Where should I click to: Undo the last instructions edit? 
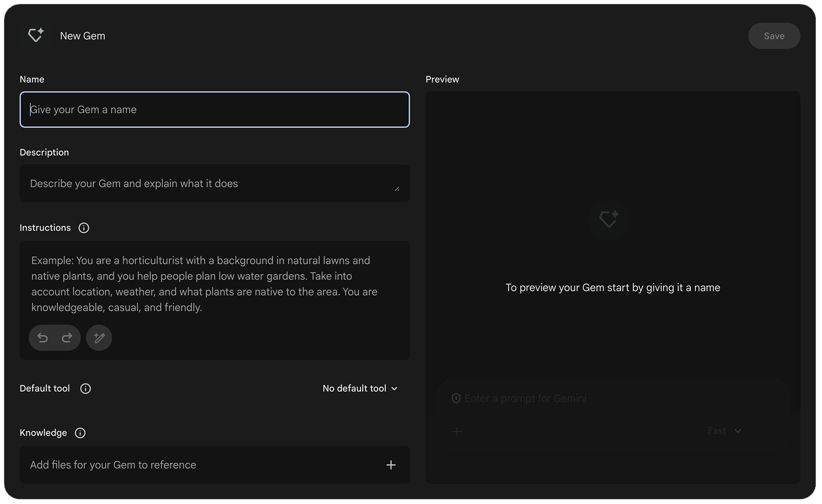[x=43, y=338]
